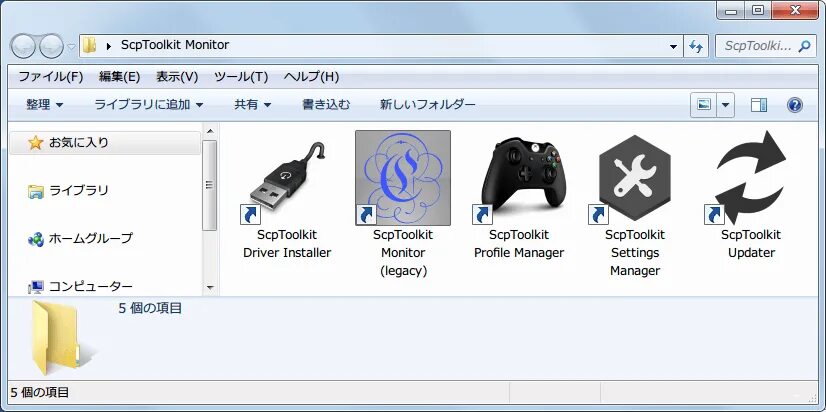Click the 新しいフォルダー button
The width and height of the screenshot is (826, 412).
tap(428, 105)
